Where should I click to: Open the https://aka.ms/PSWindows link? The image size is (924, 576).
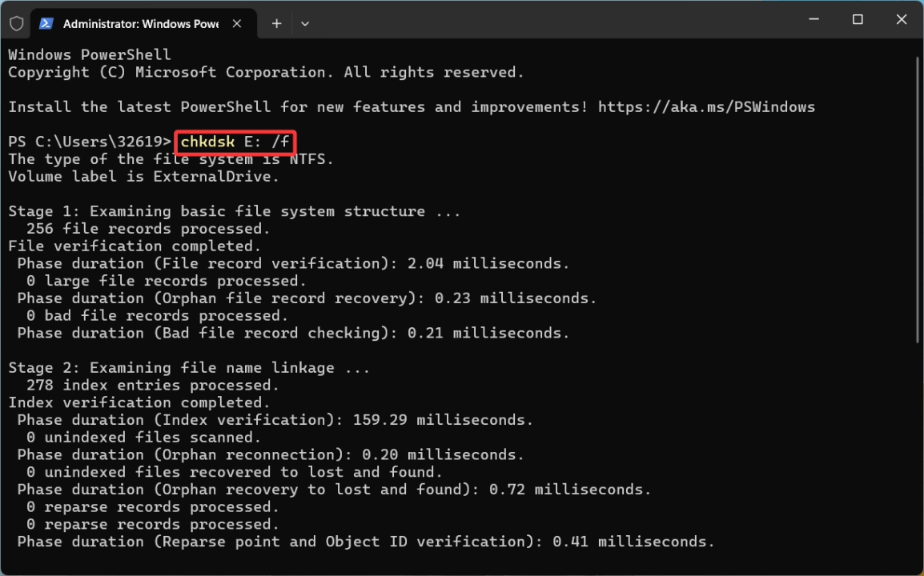coord(706,106)
